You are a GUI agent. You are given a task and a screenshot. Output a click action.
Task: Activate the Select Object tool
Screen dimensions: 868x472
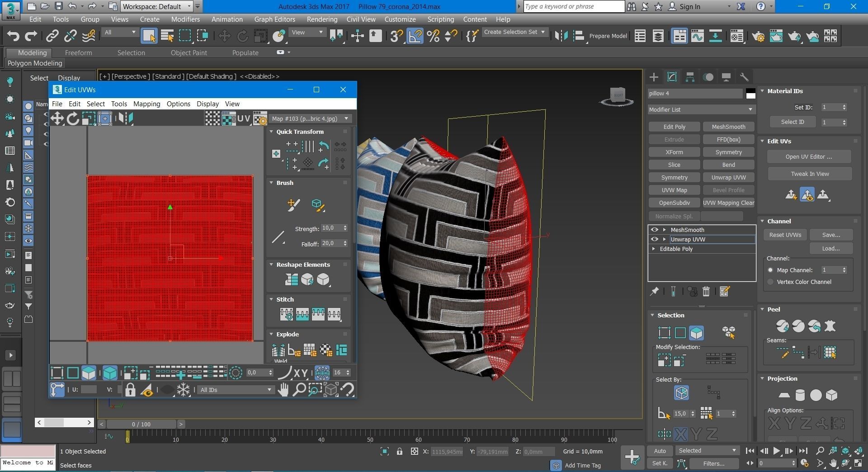pos(149,36)
